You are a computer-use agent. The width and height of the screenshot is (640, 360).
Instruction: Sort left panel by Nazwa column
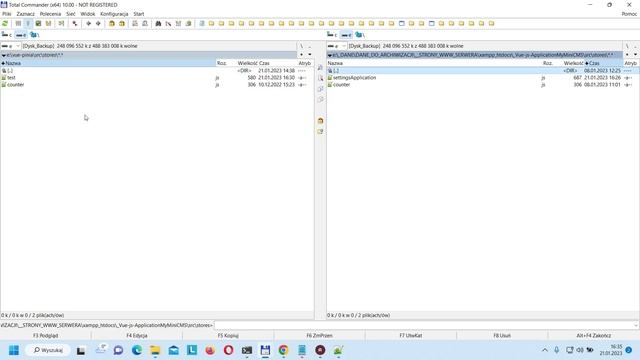(108, 63)
